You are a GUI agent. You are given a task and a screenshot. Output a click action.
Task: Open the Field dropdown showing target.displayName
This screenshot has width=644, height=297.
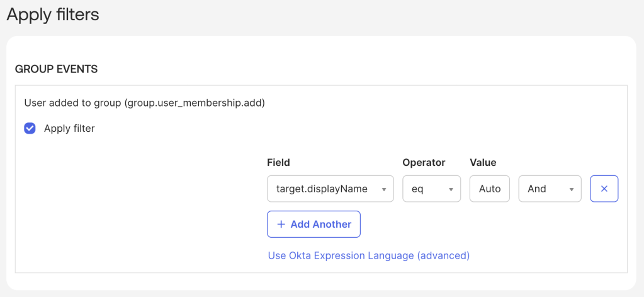[x=330, y=189]
